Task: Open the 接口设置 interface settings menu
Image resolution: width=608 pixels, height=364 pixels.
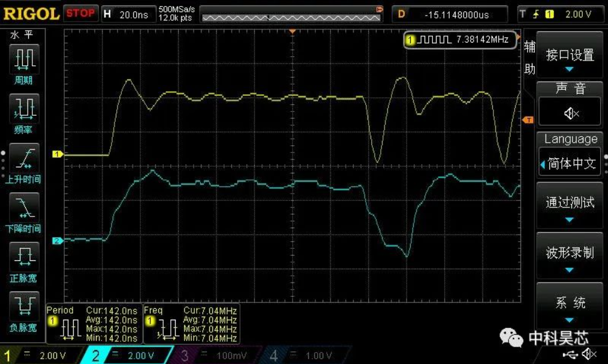Action: (x=570, y=56)
